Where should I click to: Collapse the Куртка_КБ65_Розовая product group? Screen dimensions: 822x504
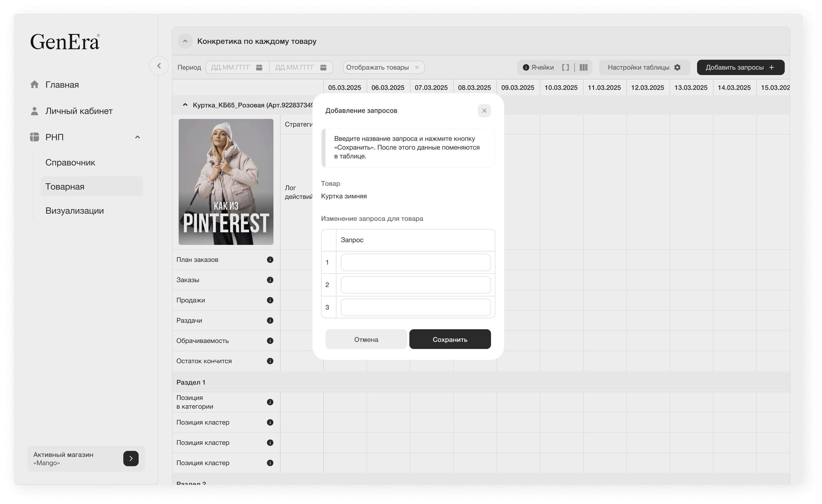pos(185,105)
